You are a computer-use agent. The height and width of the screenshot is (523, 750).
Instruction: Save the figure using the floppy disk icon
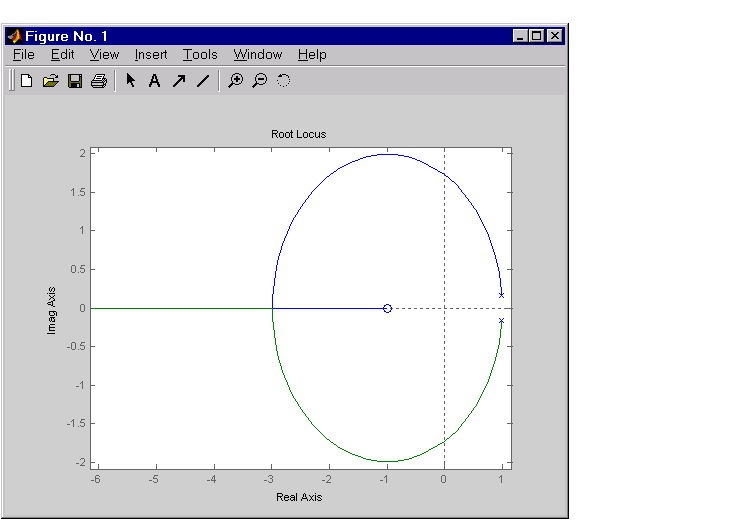coord(74,81)
